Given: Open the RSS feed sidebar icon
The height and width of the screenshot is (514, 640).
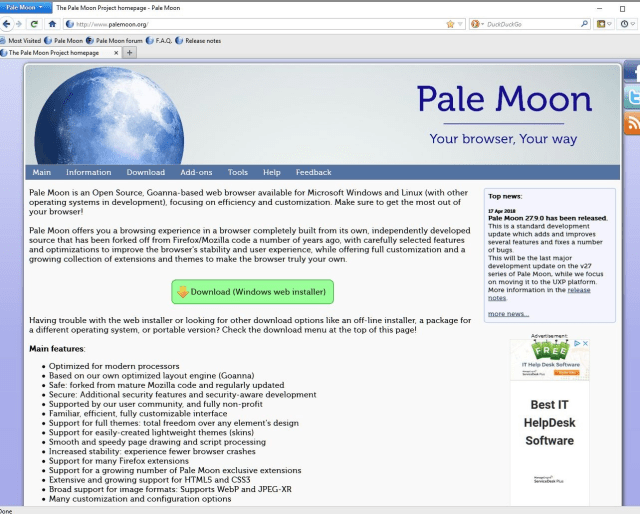Looking at the screenshot, I should coord(632,123).
